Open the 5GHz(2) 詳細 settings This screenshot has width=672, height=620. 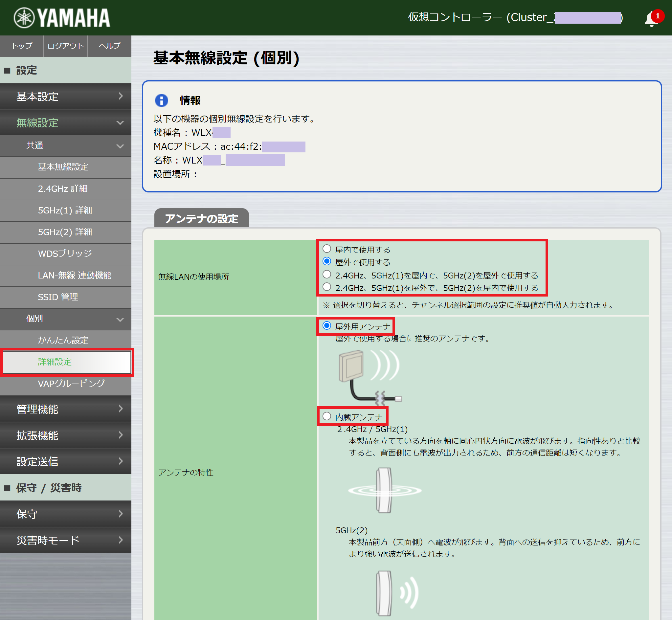[x=65, y=232]
